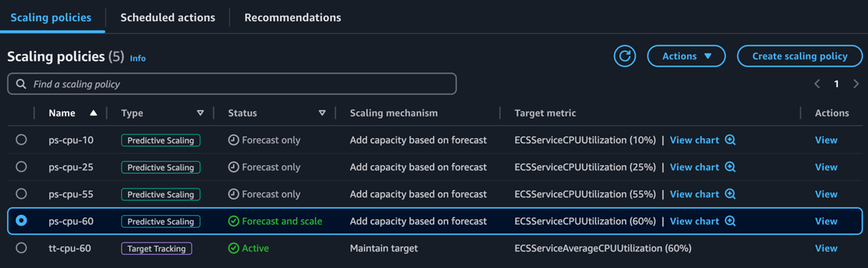Click magnifier icon for ps-cpu-10 chart

[730, 140]
